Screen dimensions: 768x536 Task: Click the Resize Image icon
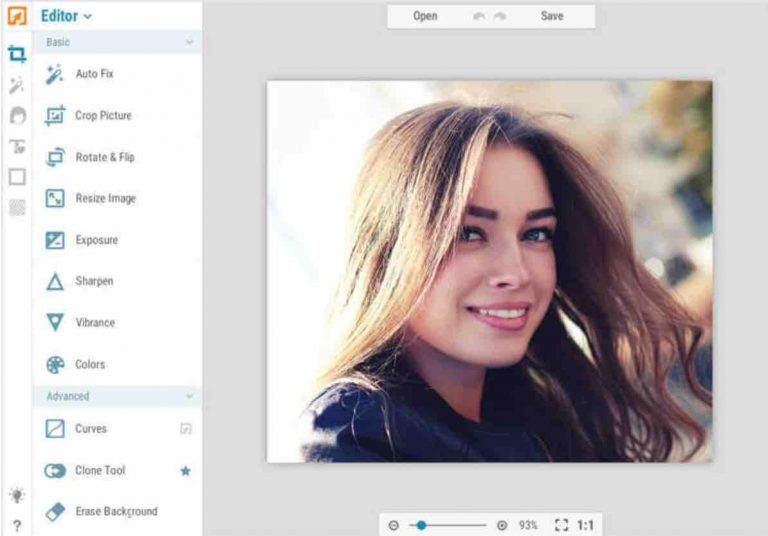click(x=55, y=198)
